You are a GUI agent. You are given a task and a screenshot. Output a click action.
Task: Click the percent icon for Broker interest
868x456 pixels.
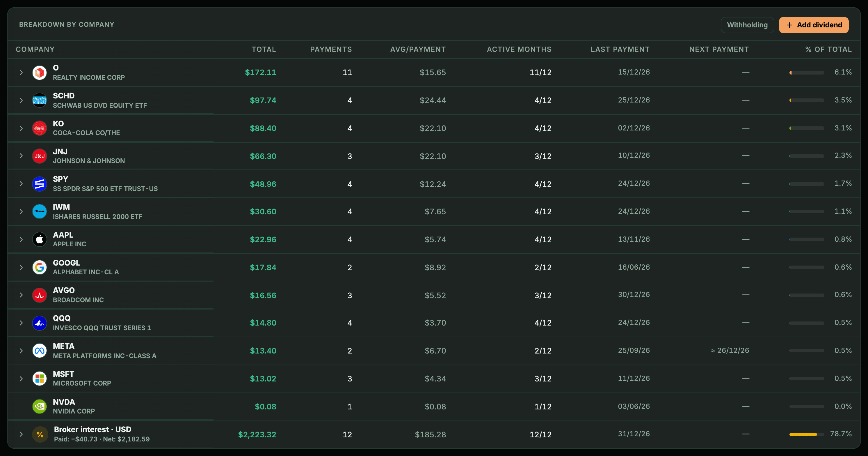40,434
